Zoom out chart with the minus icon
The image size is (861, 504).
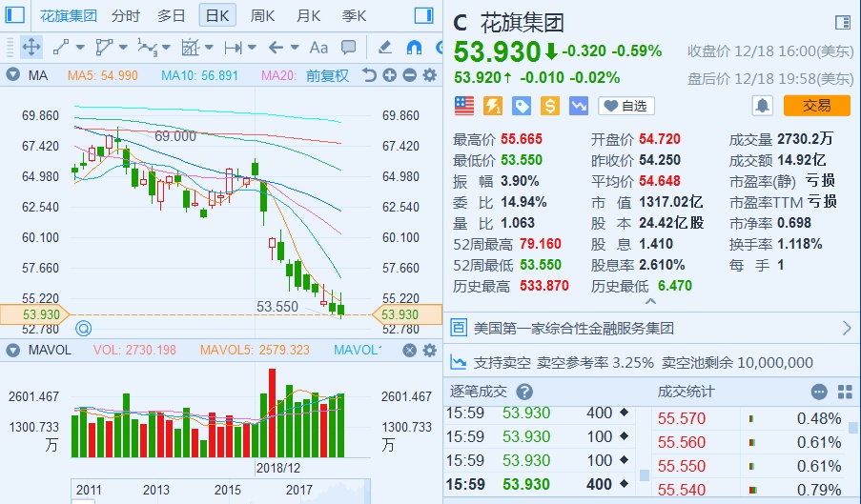tap(410, 74)
